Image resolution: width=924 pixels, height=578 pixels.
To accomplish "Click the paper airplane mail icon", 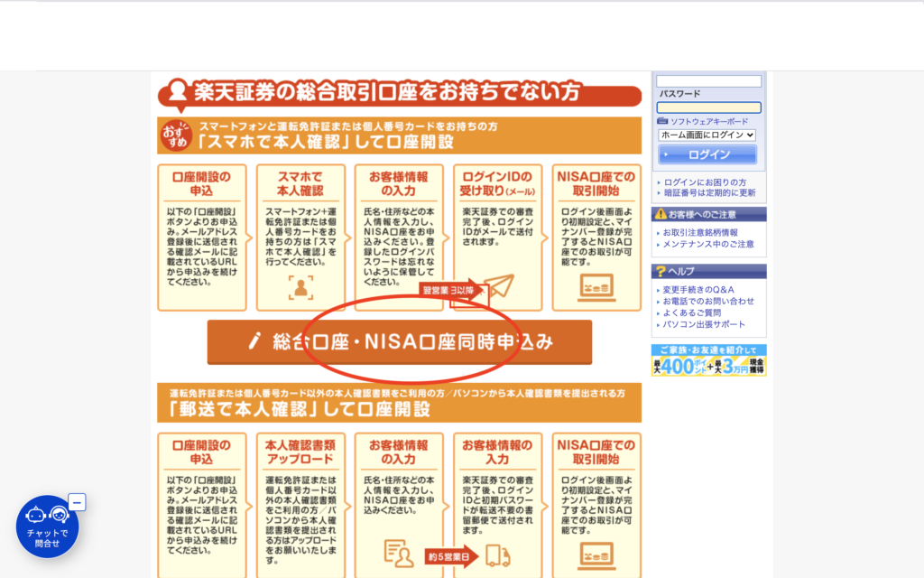I will (499, 287).
